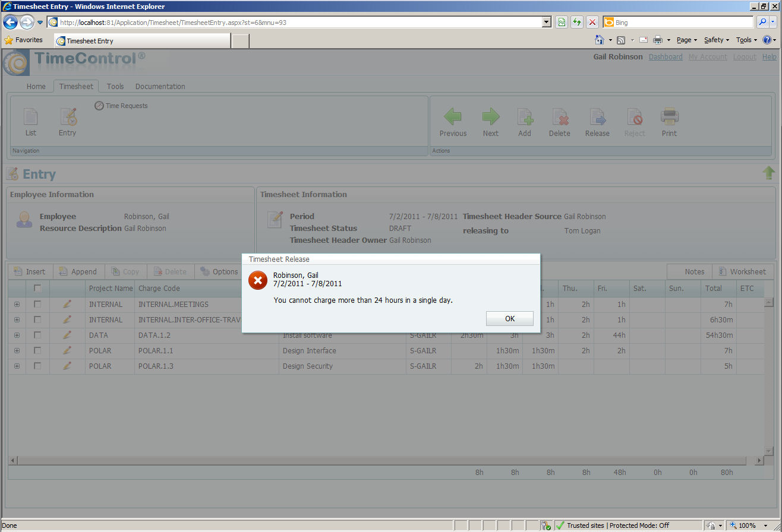The width and height of the screenshot is (782, 532).
Task: Edit the DATA.1.2 row pencil icon
Action: click(67, 335)
